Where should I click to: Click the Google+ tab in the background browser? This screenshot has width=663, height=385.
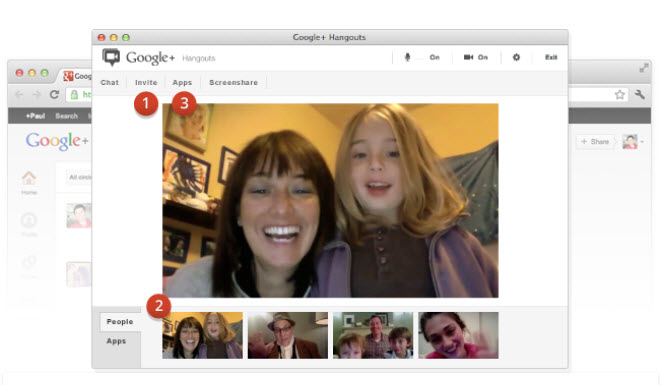77,76
